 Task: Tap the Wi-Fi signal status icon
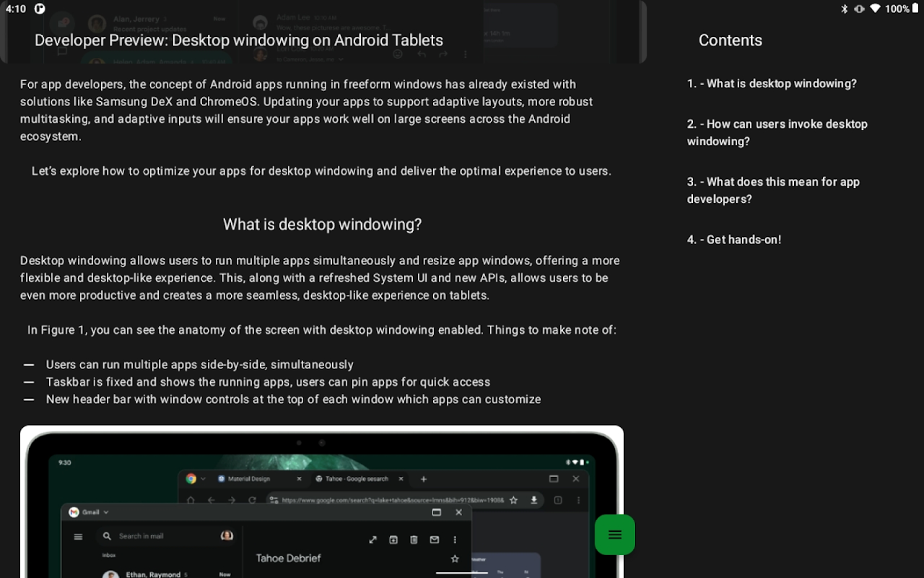[875, 9]
